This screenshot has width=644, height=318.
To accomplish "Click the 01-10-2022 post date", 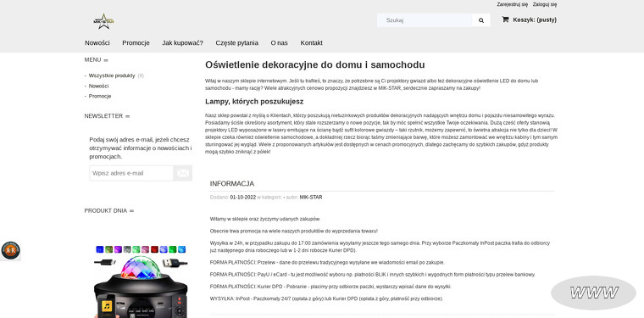I will (x=242, y=198).
